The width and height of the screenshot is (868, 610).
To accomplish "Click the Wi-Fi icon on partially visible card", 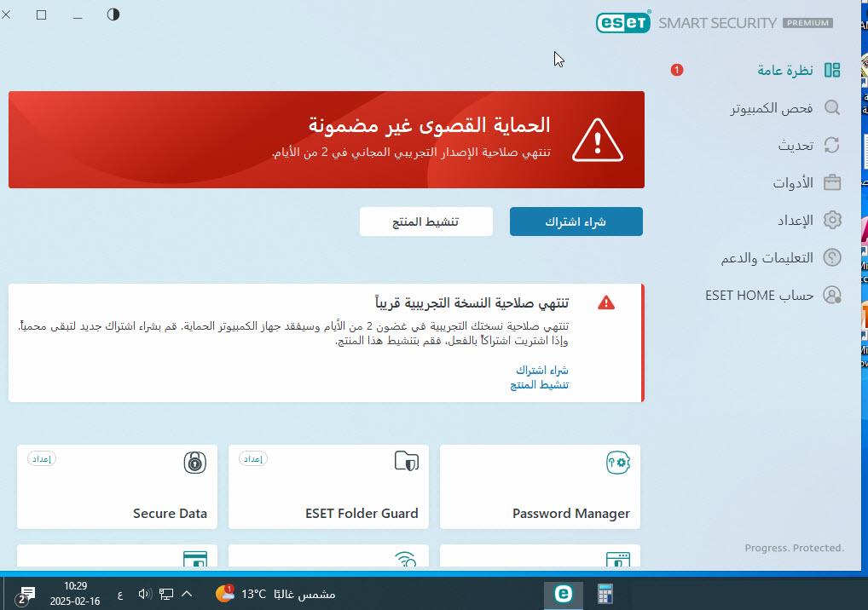I will (x=406, y=559).
